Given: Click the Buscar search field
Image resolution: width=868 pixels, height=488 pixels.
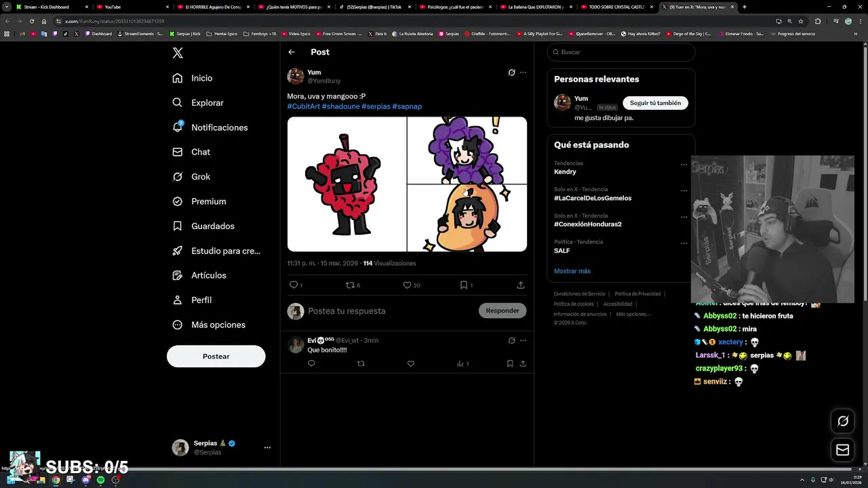Looking at the screenshot, I should [621, 52].
